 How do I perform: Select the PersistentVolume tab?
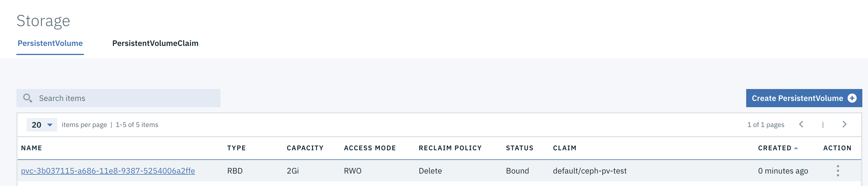coord(50,43)
